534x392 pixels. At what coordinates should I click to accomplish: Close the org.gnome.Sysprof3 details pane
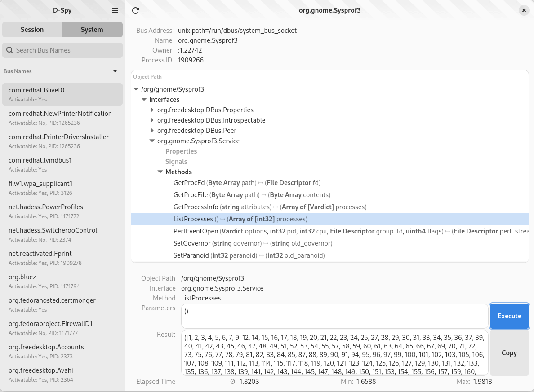tap(524, 10)
